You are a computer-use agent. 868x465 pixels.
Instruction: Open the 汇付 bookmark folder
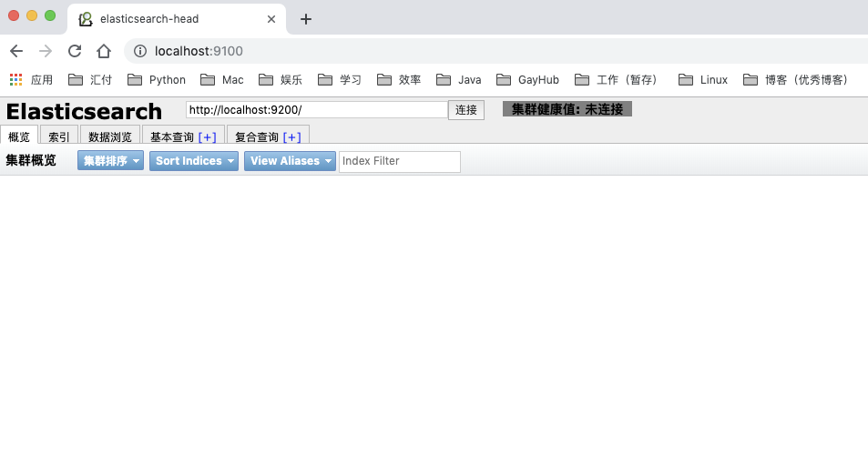coord(89,80)
